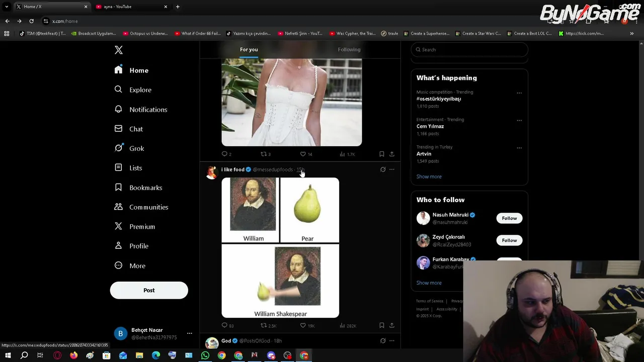Show hidden bookmarks chevron
The image size is (644, 362).
click(x=632, y=34)
